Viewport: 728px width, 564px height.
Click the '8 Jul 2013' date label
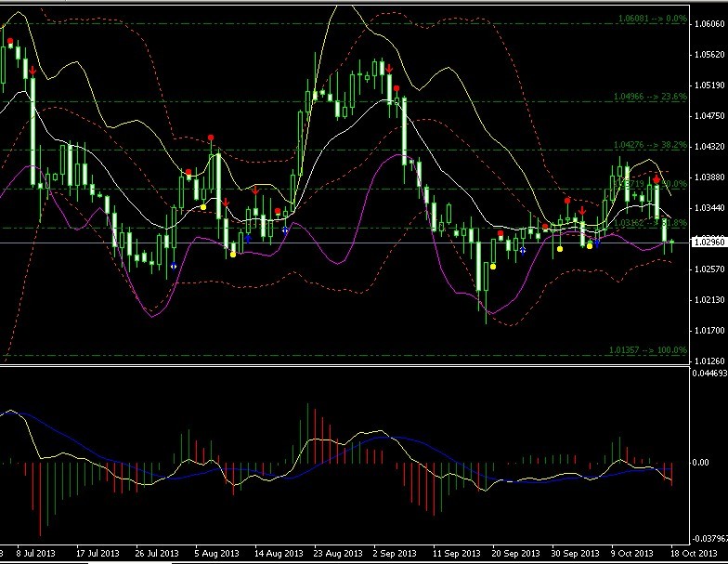pos(35,554)
